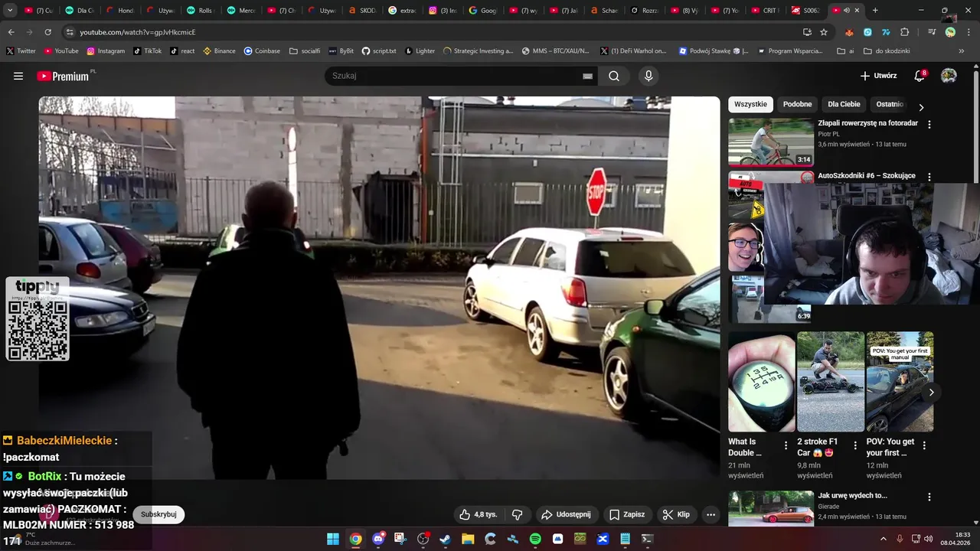
Task: Click the Subskrybuj button
Action: pyautogui.click(x=158, y=514)
